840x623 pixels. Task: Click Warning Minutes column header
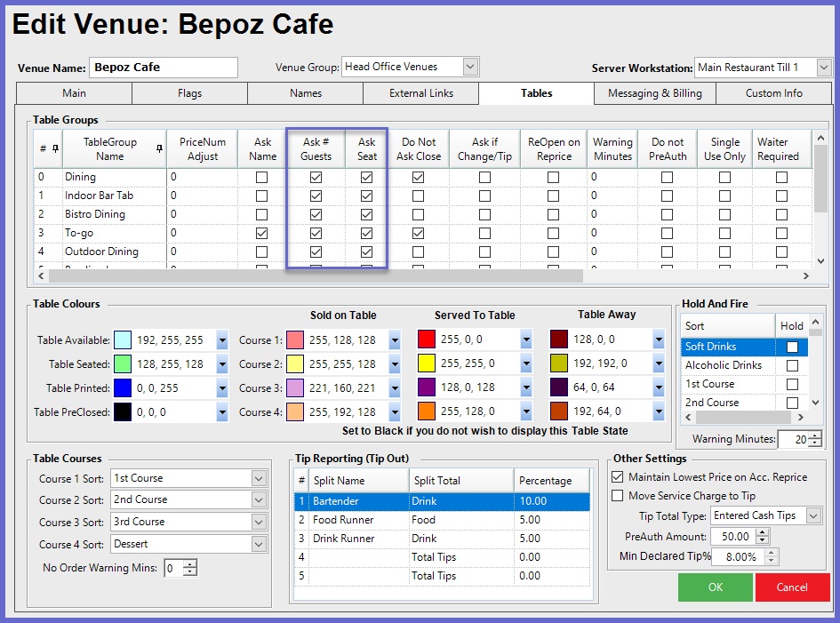pyautogui.click(x=612, y=149)
